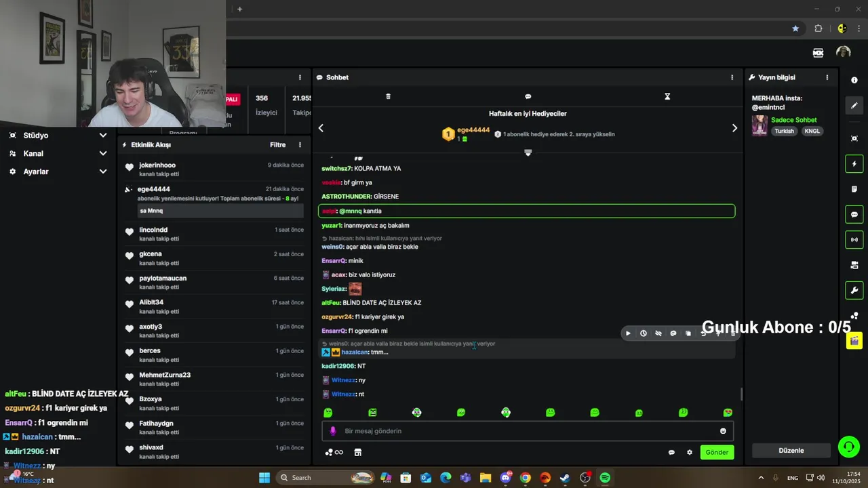This screenshot has width=868, height=488.
Task: Open the stream category thumbnail
Action: click(759, 125)
